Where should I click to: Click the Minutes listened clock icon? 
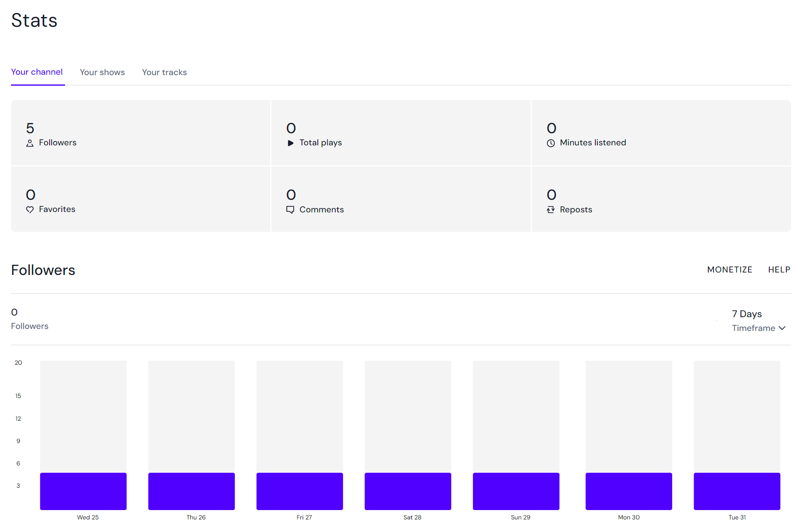point(551,143)
